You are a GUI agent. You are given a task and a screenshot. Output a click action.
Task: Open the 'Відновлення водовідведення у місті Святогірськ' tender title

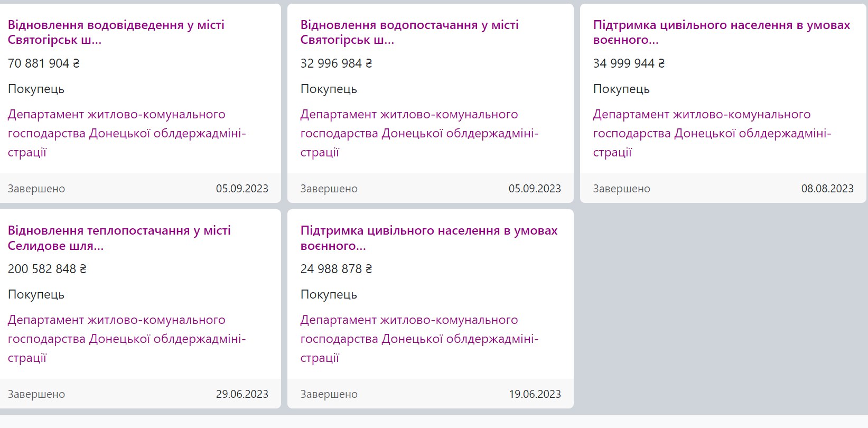coord(116,32)
